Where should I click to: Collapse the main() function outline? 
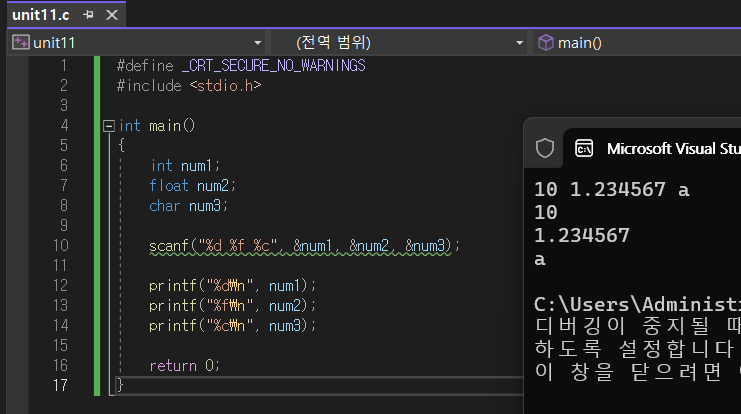click(109, 126)
